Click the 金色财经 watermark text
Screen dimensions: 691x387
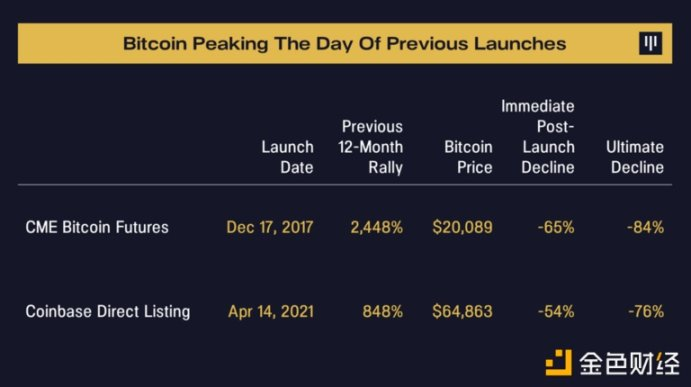click(629, 363)
